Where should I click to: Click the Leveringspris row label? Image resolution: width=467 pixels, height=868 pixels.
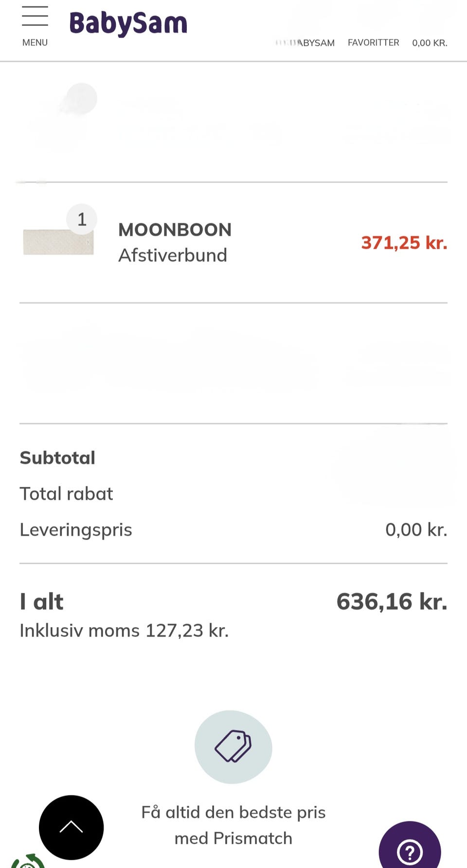(76, 530)
